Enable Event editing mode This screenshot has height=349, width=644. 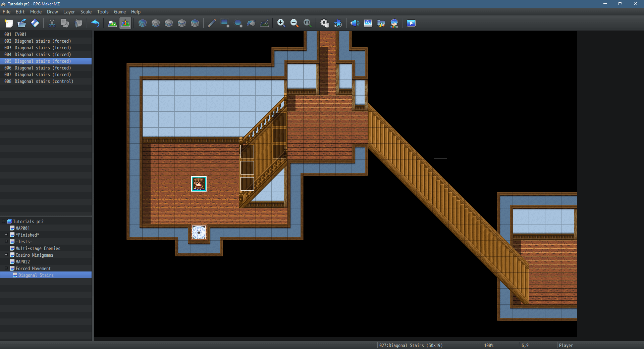[x=125, y=23]
